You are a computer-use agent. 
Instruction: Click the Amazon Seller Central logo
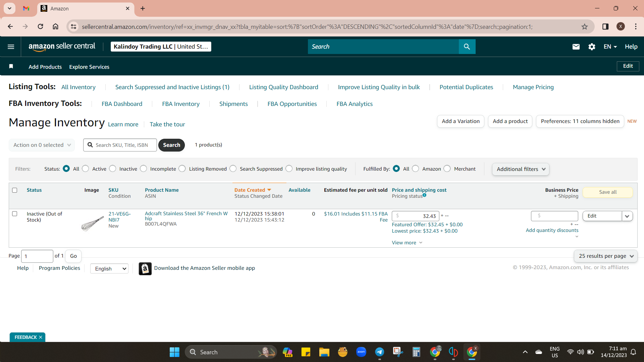(62, 47)
